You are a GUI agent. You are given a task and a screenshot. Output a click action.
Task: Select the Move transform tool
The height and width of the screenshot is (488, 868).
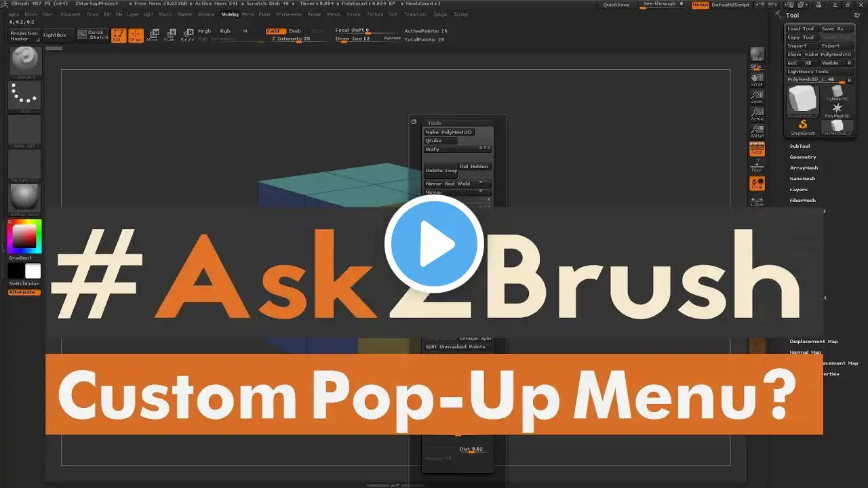click(153, 35)
